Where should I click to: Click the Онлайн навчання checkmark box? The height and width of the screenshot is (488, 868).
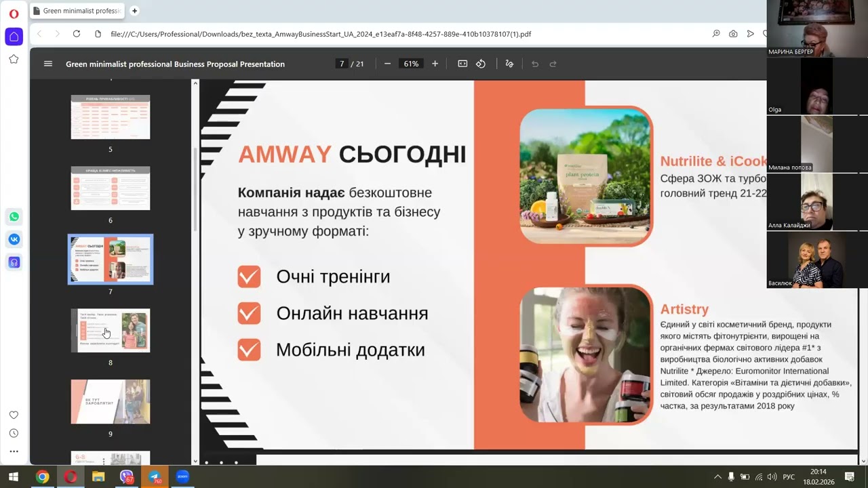click(x=249, y=313)
